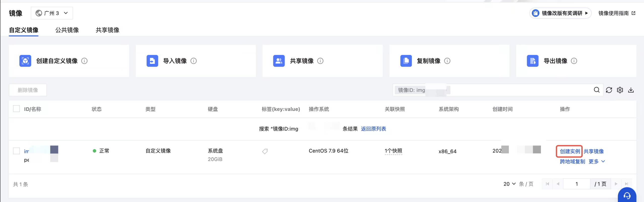Download the image list
The width and height of the screenshot is (644, 202).
click(631, 90)
